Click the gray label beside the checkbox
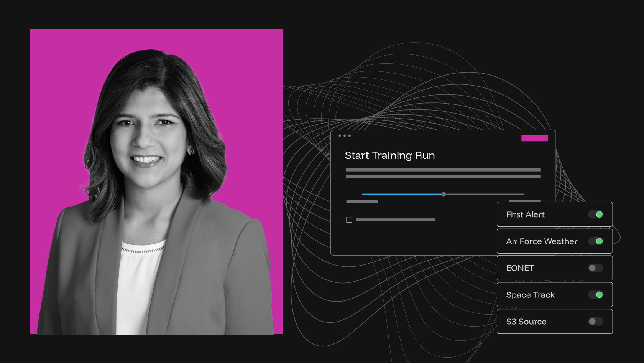 [396, 220]
